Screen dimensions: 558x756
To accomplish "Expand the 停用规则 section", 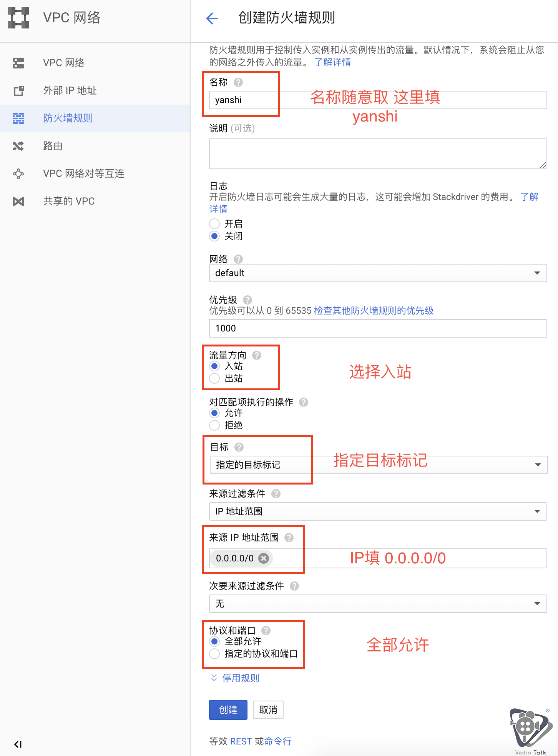I will [235, 678].
